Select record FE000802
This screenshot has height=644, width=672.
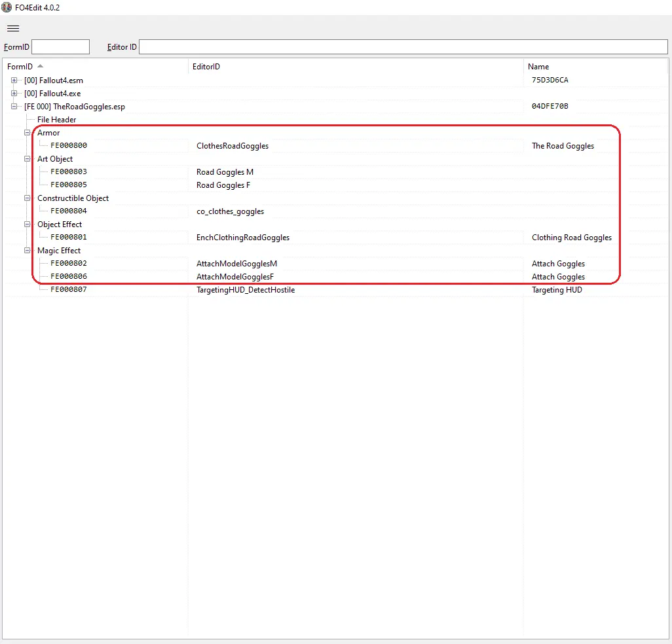69,263
